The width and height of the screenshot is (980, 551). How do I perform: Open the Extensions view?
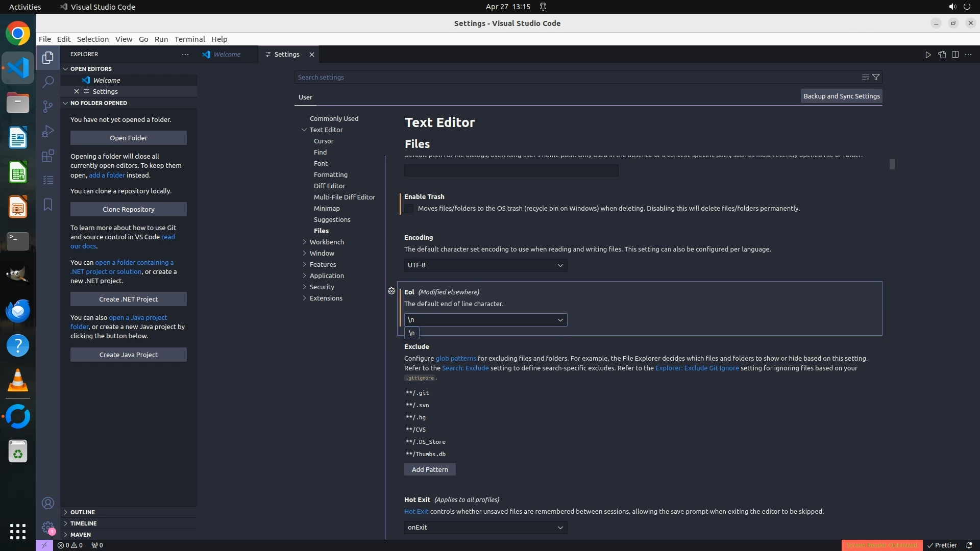point(48,156)
